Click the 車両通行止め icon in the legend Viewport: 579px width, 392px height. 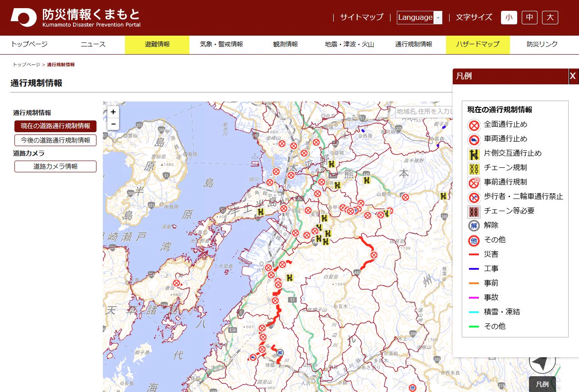pos(473,139)
